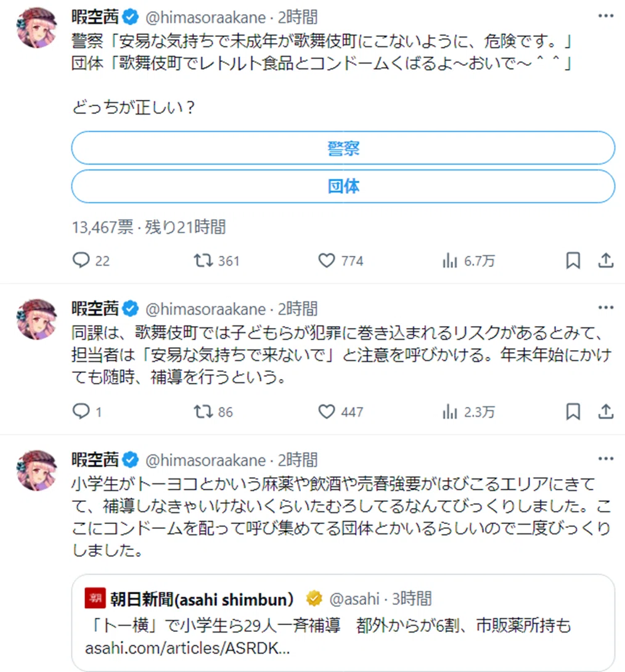Vote for the 警察 poll option
The width and height of the screenshot is (625, 672).
pyautogui.click(x=343, y=148)
